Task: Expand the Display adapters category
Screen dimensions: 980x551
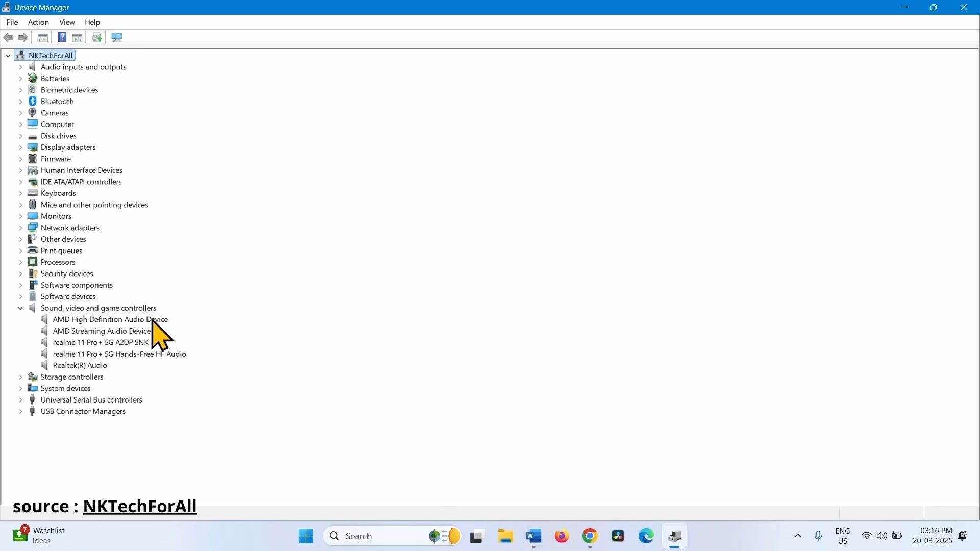Action: 20,147
